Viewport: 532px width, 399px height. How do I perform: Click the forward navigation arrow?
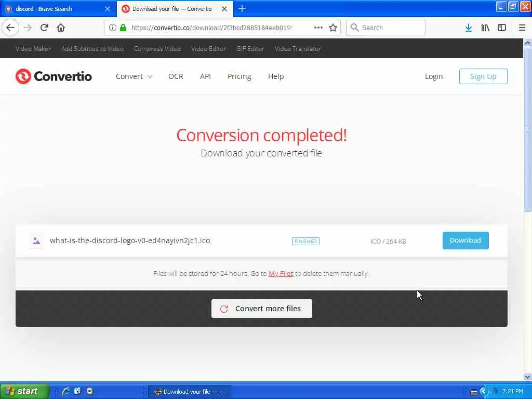point(28,28)
